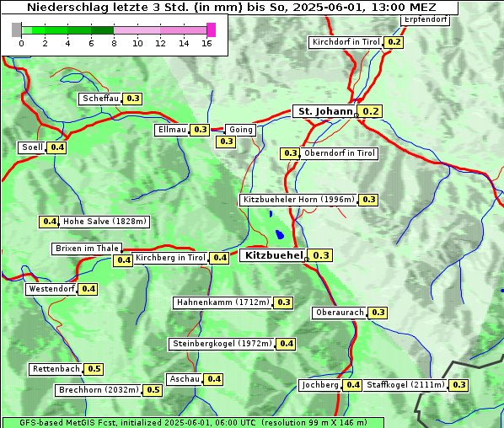This screenshot has width=504, height=428.
Task: Click the 0.5 value beside Brechhorn
Action: pos(153,390)
